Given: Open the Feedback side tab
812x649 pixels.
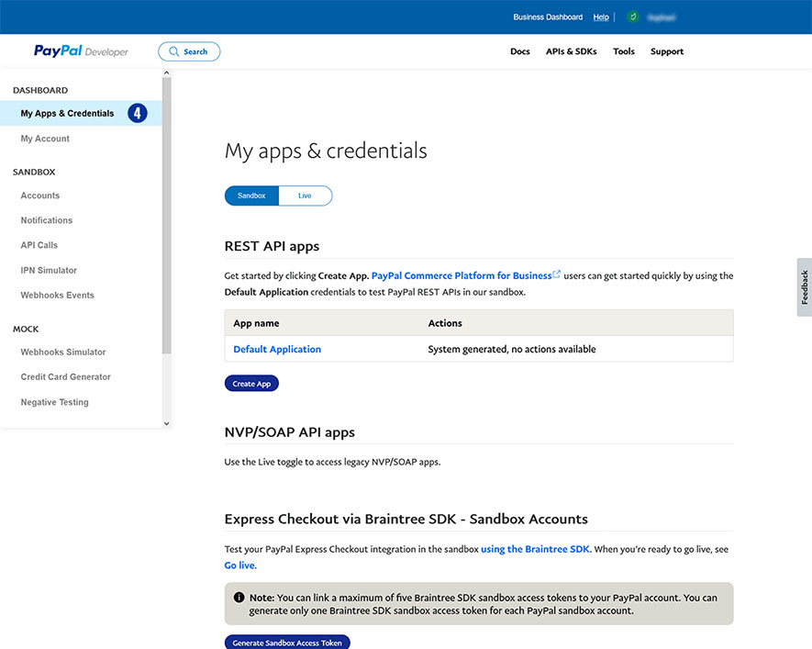Looking at the screenshot, I should point(804,287).
